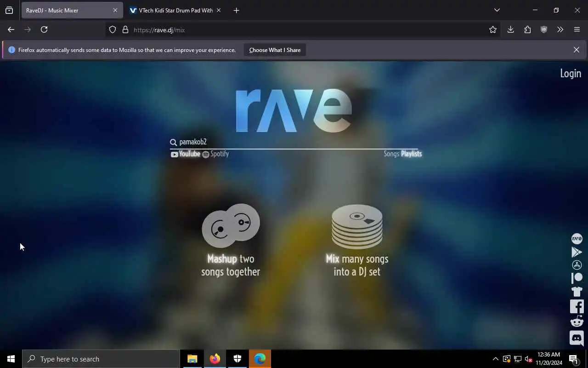Open the Discord icon link

pos(577,338)
